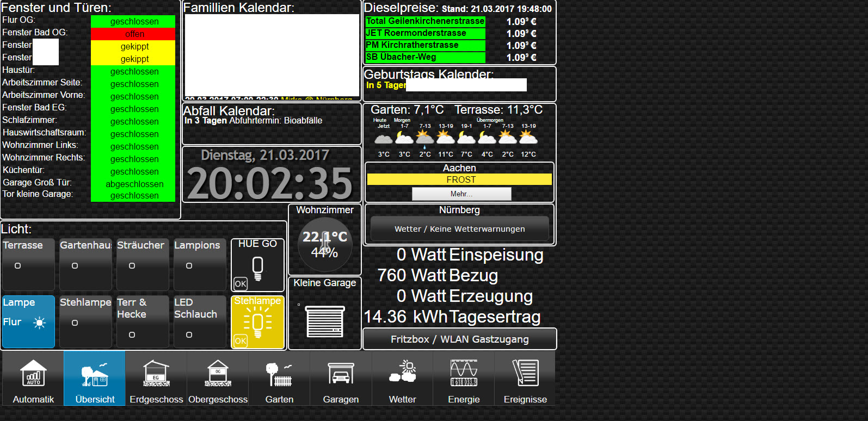Select the Übersicht tab
Viewport: 868px width, 421px height.
[95, 379]
